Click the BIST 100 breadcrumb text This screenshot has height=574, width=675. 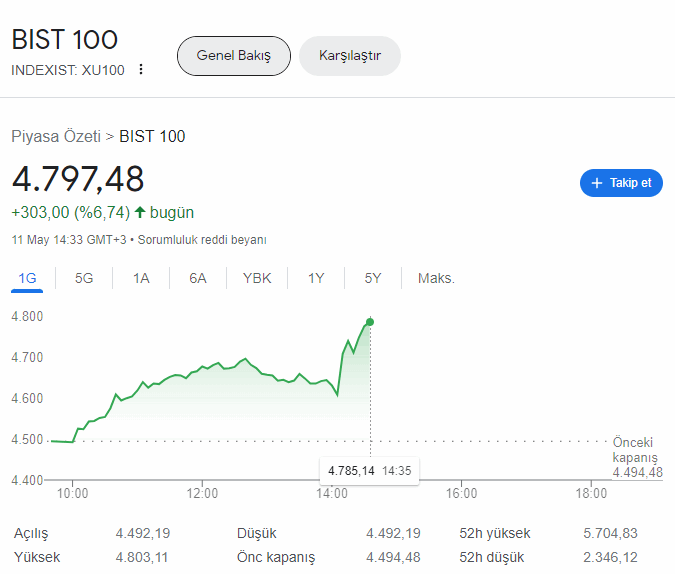pyautogui.click(x=152, y=137)
